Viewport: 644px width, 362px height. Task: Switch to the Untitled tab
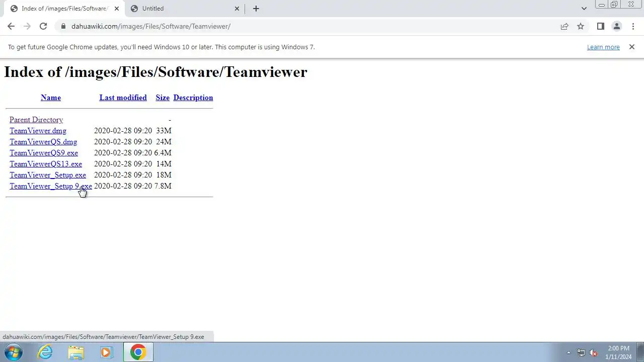(x=185, y=9)
